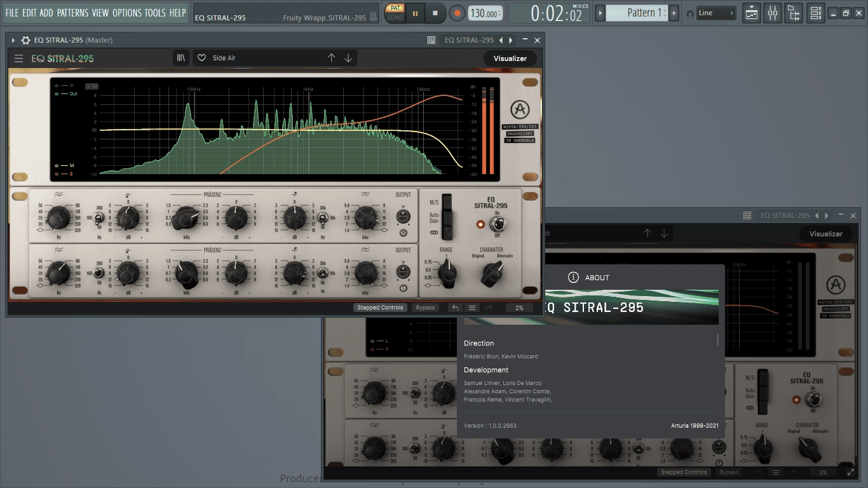Image resolution: width=868 pixels, height=488 pixels.
Task: Click the Visualizer button in the Master window
Action: click(510, 58)
